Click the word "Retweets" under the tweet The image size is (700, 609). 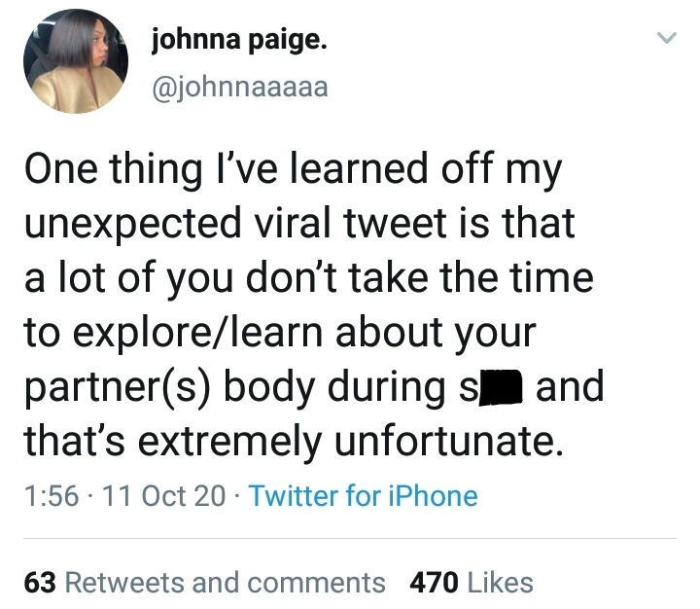[123, 582]
